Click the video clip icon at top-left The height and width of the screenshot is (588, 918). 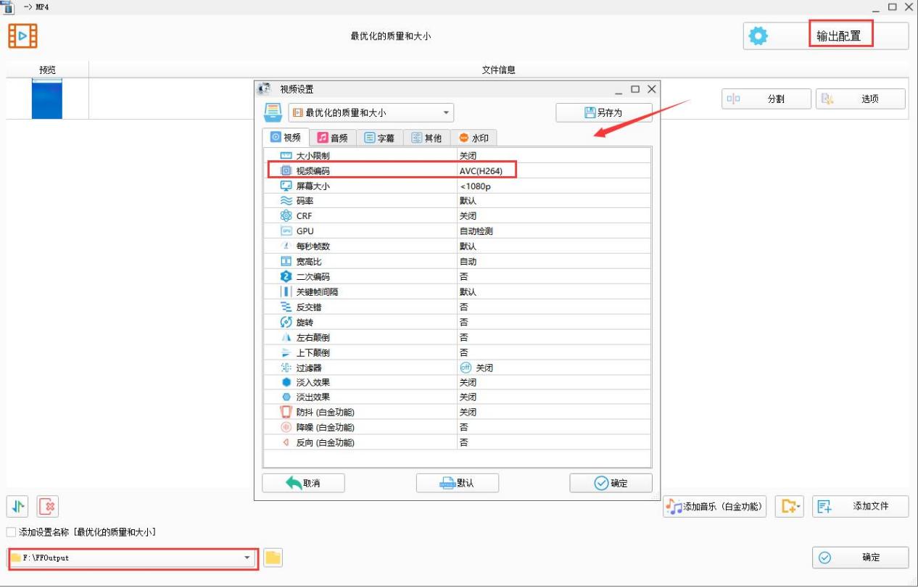tap(22, 36)
